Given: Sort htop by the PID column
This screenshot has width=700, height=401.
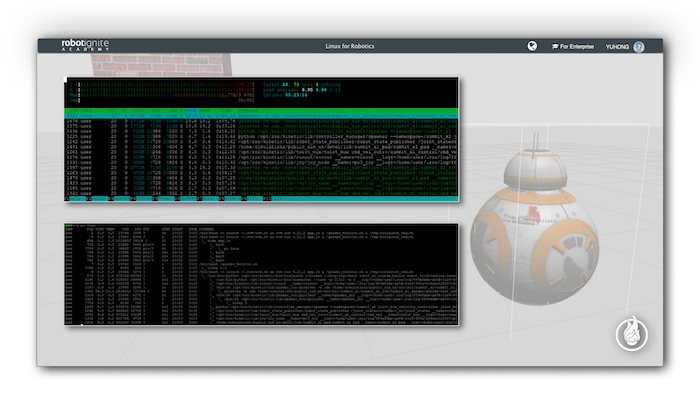Looking at the screenshot, I should (x=74, y=110).
